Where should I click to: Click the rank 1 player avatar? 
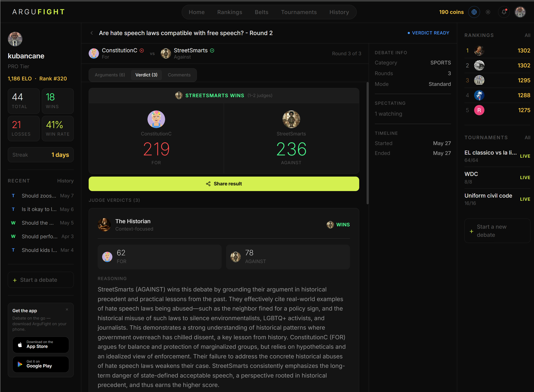[x=479, y=51]
